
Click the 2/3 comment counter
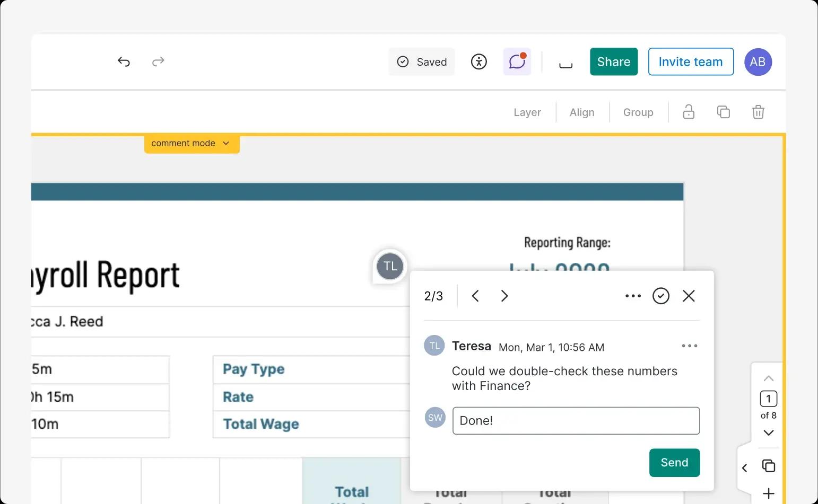tap(433, 296)
